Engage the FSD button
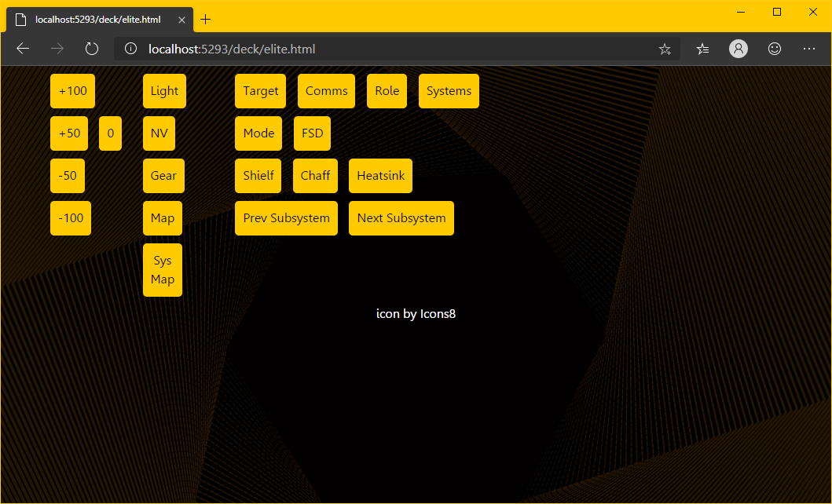 coord(312,133)
